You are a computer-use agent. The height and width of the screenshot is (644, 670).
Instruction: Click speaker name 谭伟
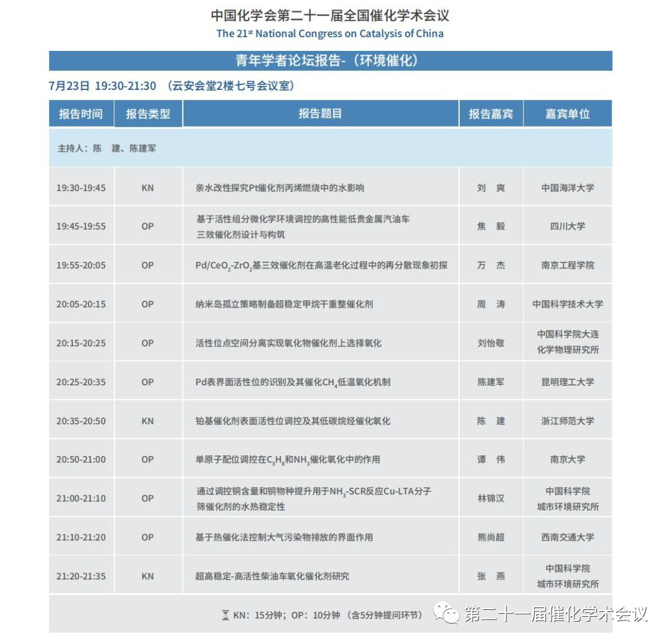click(x=491, y=459)
